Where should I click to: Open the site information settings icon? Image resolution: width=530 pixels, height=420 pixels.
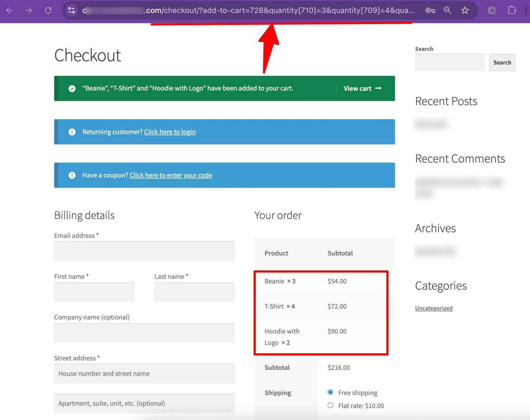pyautogui.click(x=71, y=11)
